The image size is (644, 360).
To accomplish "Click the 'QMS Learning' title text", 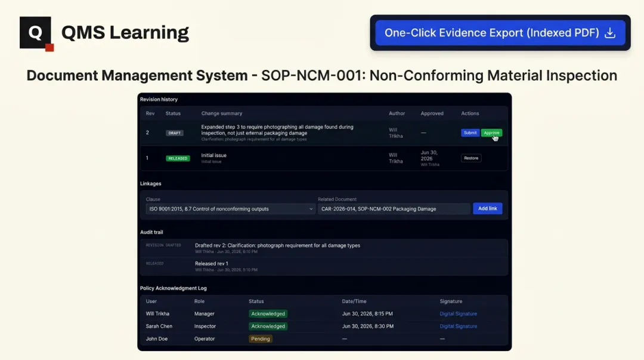I will click(x=125, y=32).
